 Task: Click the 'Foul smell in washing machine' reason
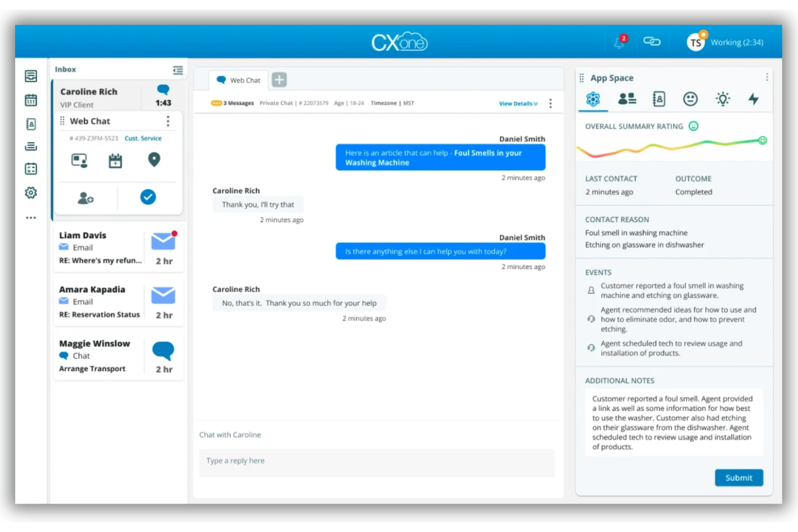(636, 233)
